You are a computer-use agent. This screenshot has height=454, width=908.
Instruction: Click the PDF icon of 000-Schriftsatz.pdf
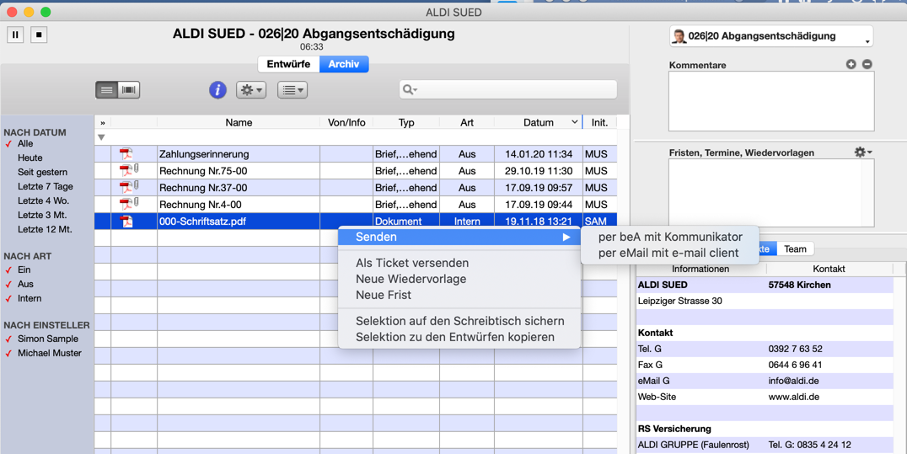pos(126,221)
